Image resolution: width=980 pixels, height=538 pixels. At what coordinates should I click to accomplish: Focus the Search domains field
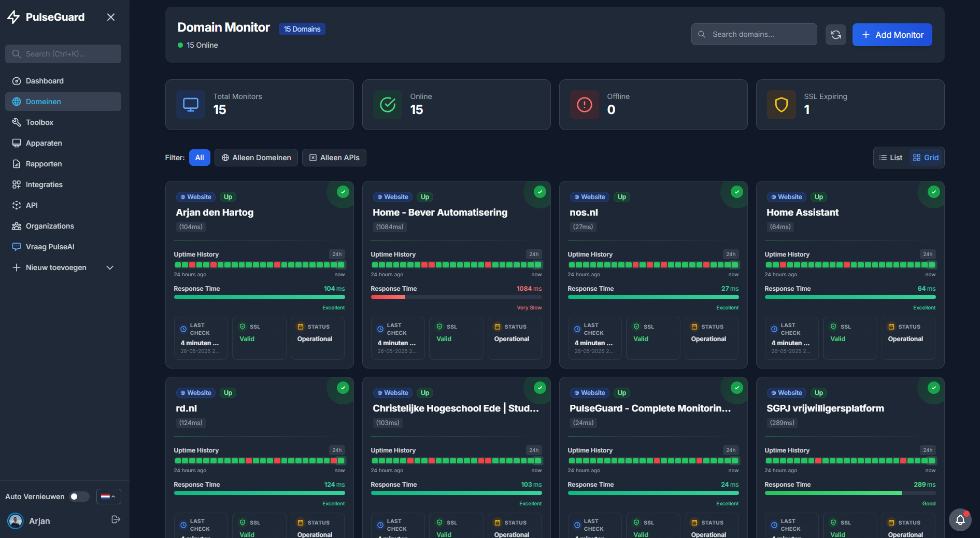click(x=754, y=34)
